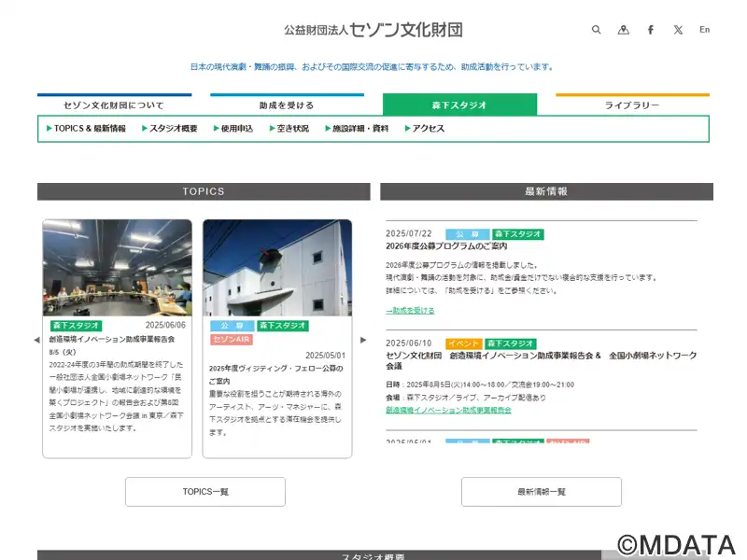Click the セゾン文化財団 site logo

(x=373, y=30)
